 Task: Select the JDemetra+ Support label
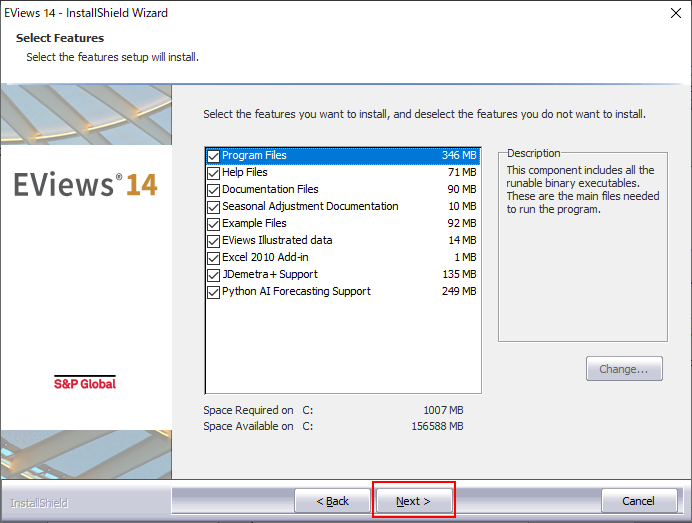pyautogui.click(x=270, y=274)
